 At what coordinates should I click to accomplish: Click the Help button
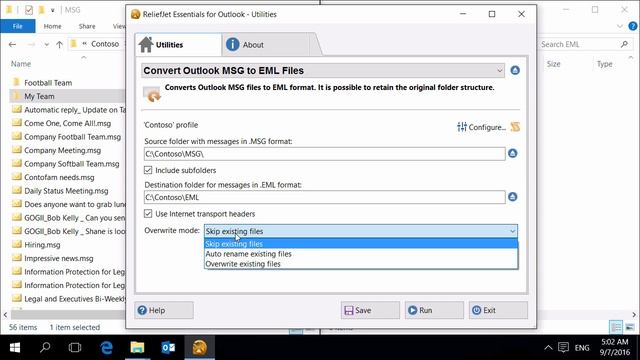(164, 310)
